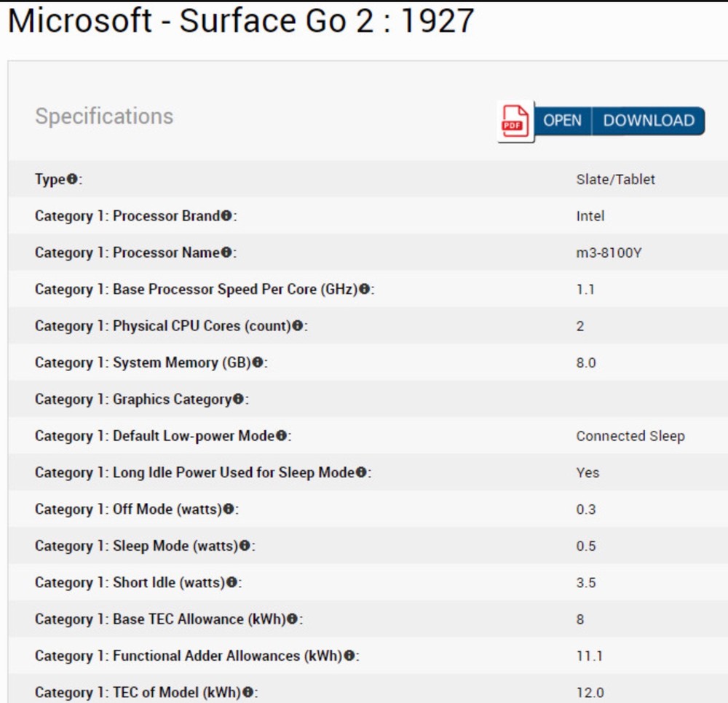The height and width of the screenshot is (703, 728).
Task: Show info for Base Processor Speed Per Core
Action: [365, 289]
